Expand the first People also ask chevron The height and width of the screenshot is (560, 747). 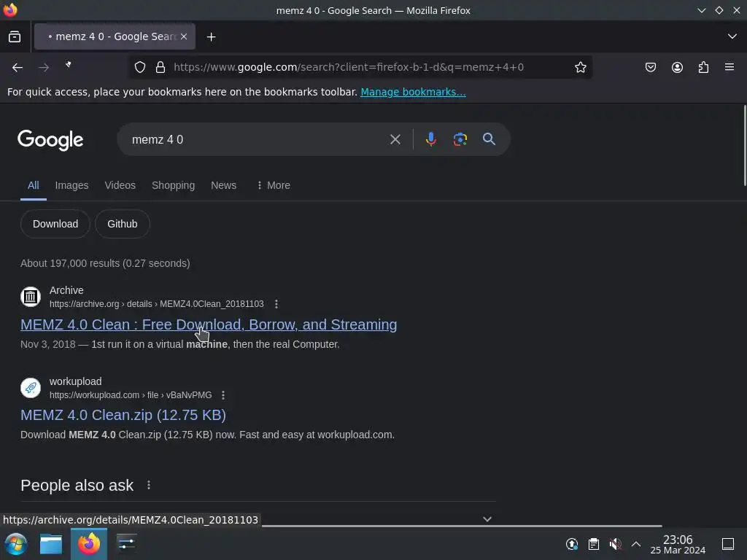point(487,519)
